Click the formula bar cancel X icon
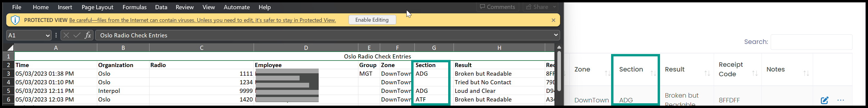 [66, 35]
